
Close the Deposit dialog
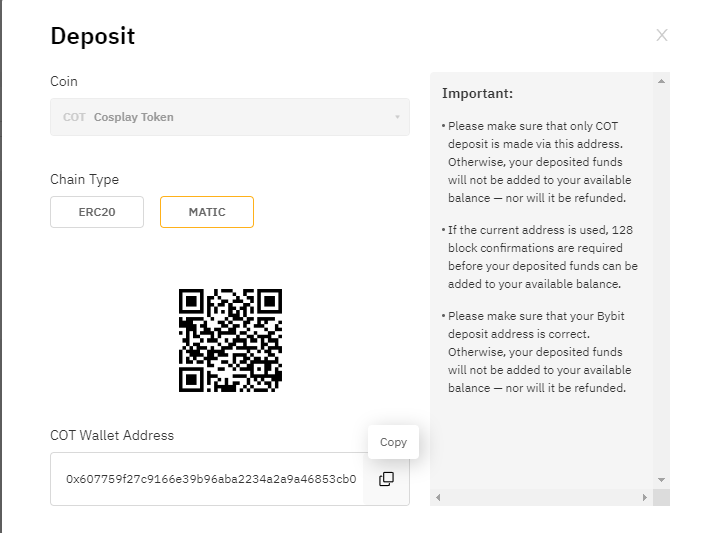662,35
